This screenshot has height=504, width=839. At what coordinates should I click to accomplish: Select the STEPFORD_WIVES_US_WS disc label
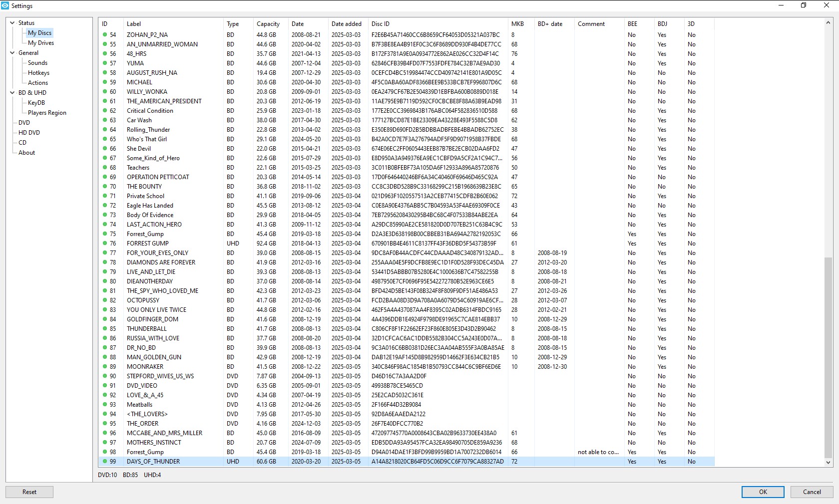160,376
